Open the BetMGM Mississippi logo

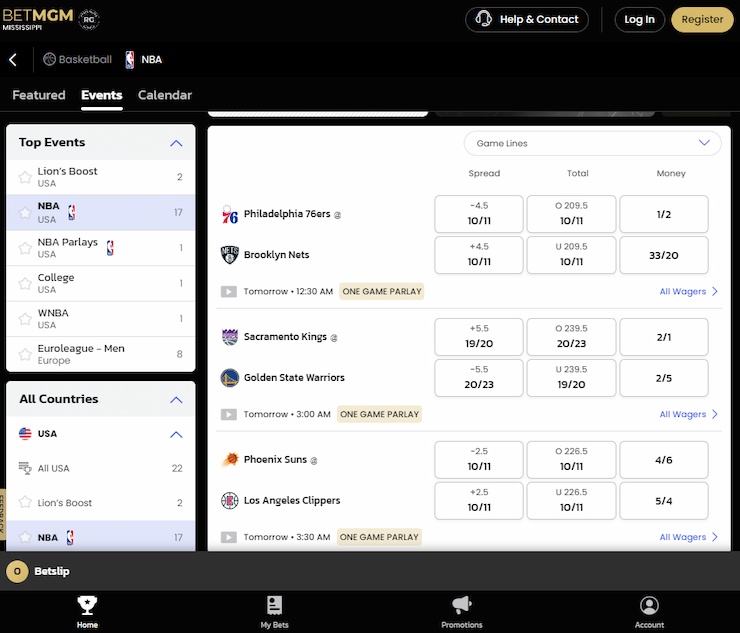(x=38, y=19)
